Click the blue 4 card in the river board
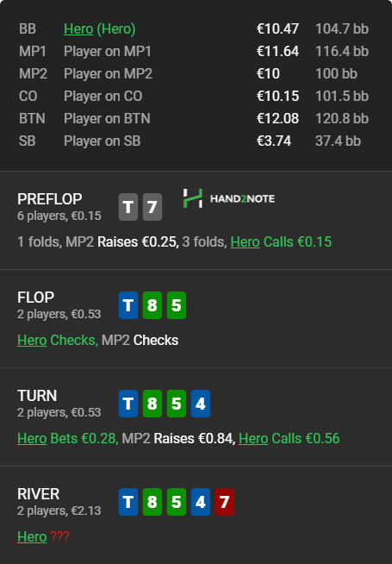Screen dimensions: 392x564 pos(201,502)
